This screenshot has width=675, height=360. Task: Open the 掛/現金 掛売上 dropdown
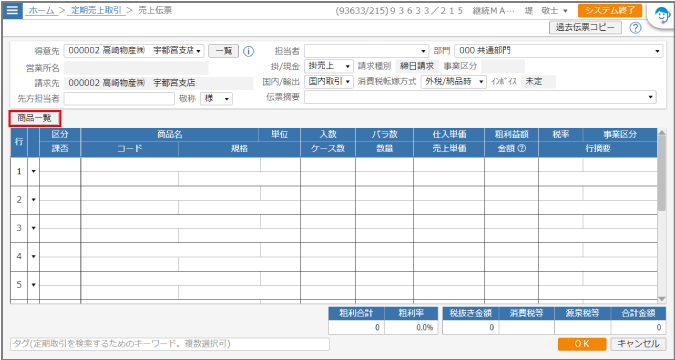328,66
